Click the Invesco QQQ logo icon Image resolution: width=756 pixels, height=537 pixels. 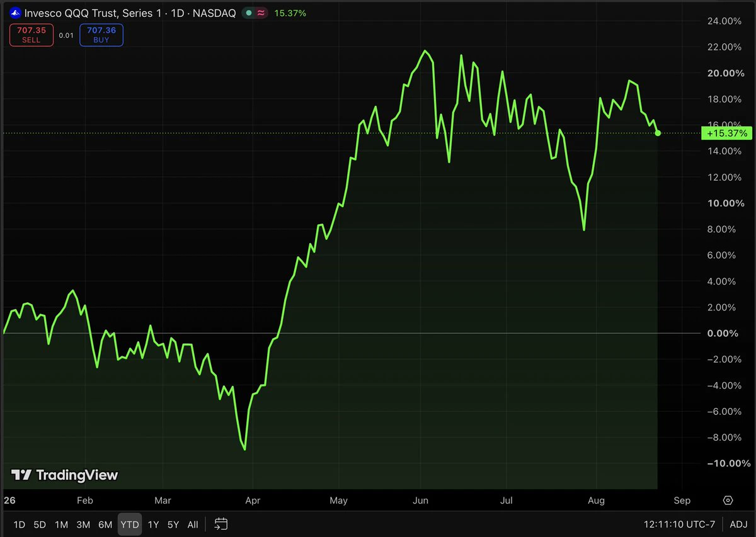pos(15,13)
